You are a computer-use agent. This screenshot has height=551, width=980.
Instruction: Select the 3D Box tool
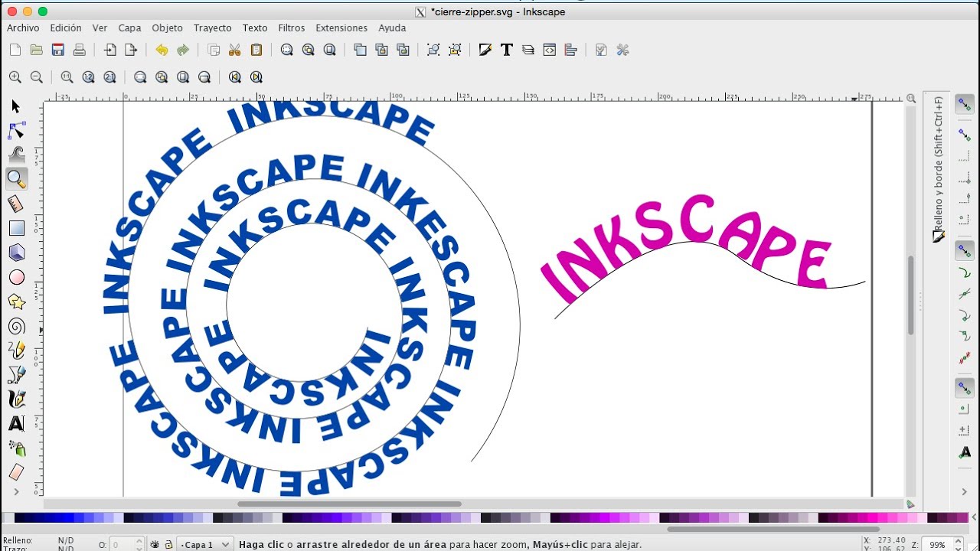coord(16,253)
